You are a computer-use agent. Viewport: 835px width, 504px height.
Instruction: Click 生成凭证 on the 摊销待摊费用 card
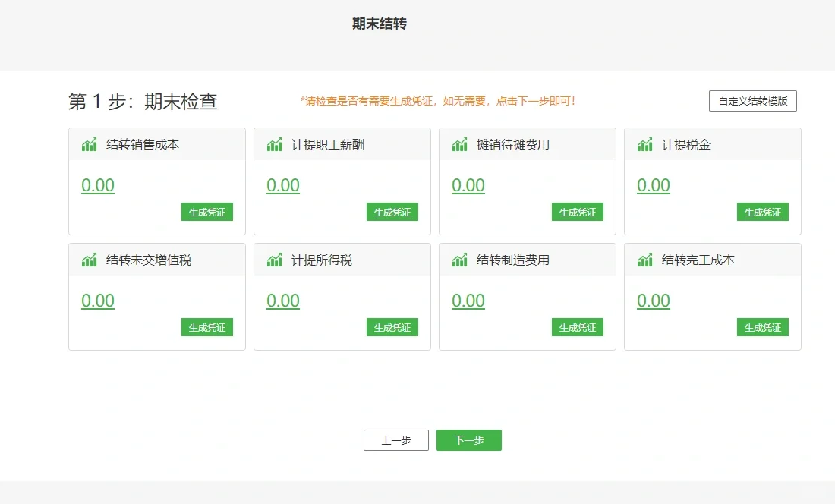[x=578, y=212]
